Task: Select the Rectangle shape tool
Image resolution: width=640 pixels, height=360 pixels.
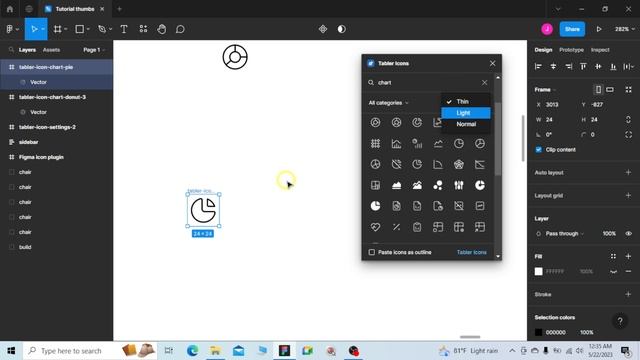Action: point(80,29)
